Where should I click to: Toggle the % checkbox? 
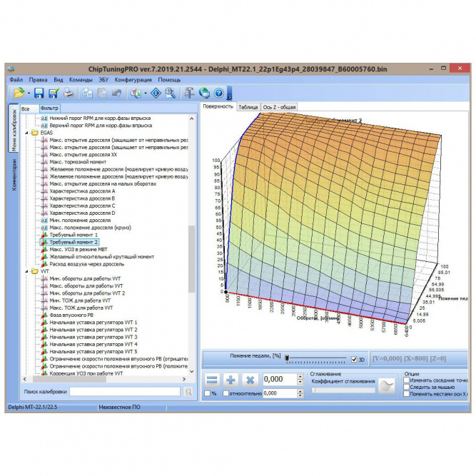208,393
